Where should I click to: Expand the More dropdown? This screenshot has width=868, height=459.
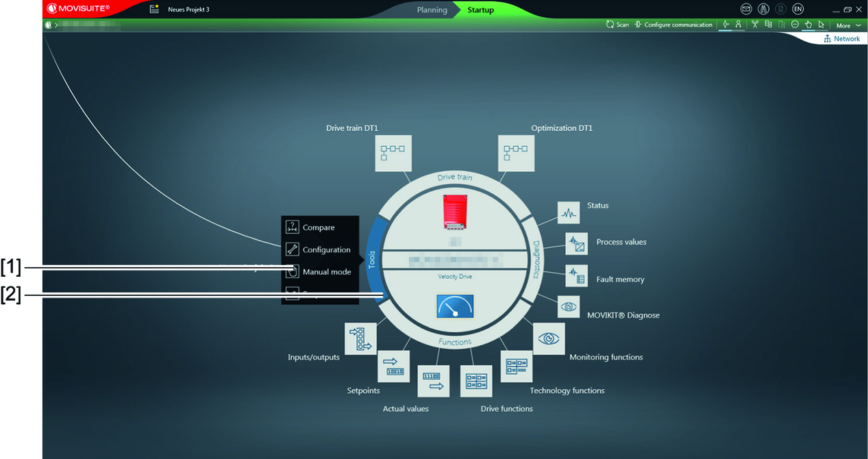point(847,25)
